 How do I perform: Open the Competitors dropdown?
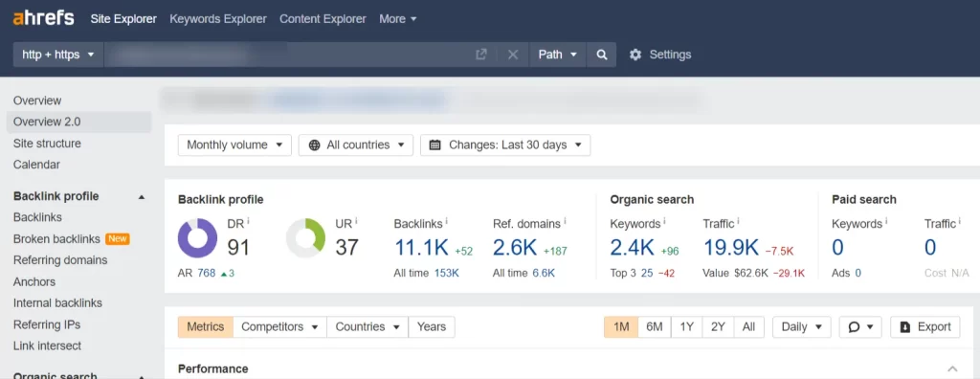pyautogui.click(x=280, y=327)
